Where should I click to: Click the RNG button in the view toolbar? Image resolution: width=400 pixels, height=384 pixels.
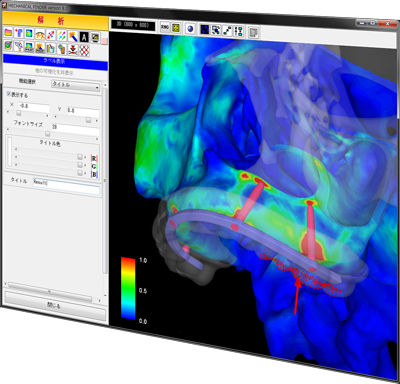(x=165, y=27)
